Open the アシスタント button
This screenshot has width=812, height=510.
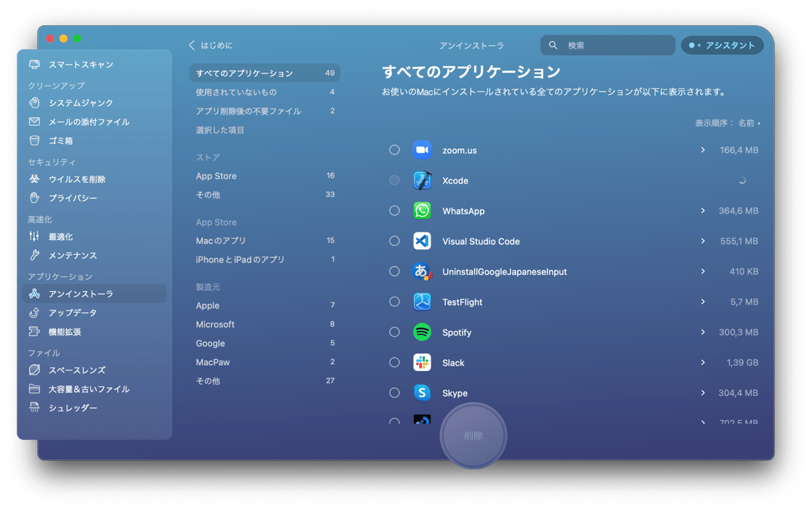click(723, 45)
